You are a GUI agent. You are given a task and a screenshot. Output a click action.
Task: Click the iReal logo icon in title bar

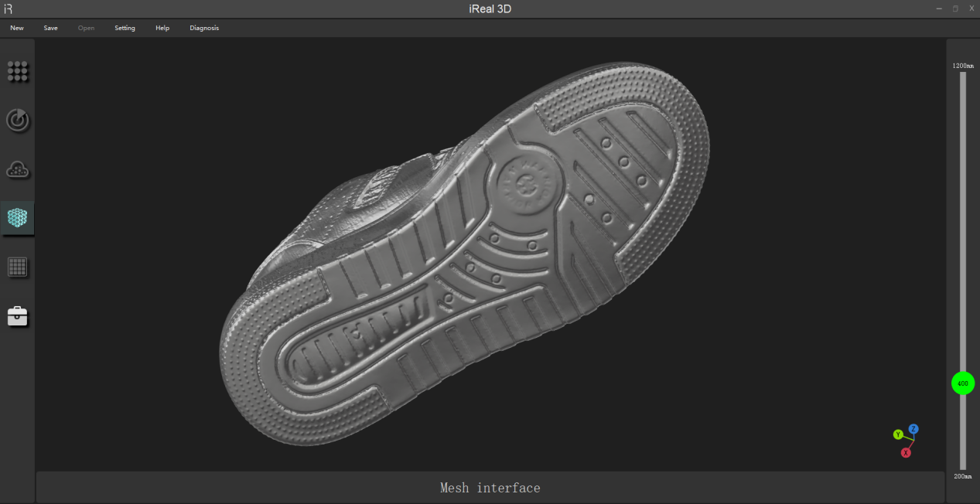[x=9, y=9]
